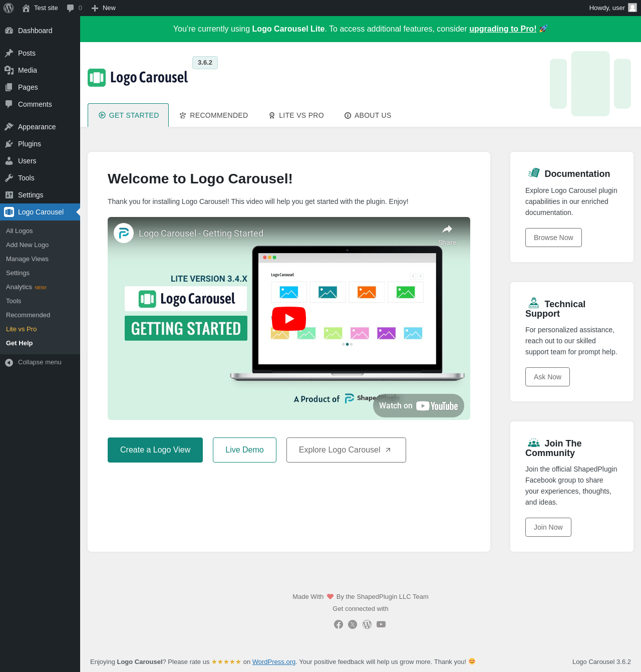Screen dimensions: 641x672
Task: Click Create a Logo View button
Action: 155,450
